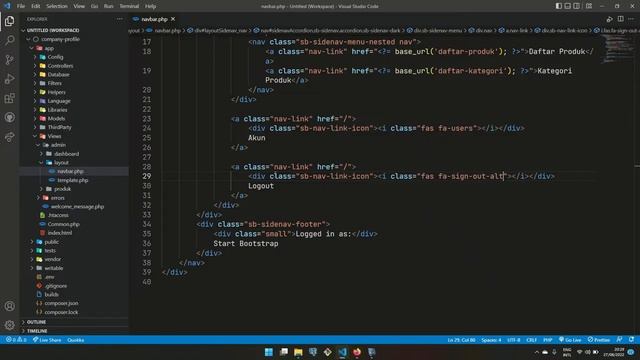The width and height of the screenshot is (640, 360).
Task: Open welcome_message.php file
Action: (x=77, y=207)
